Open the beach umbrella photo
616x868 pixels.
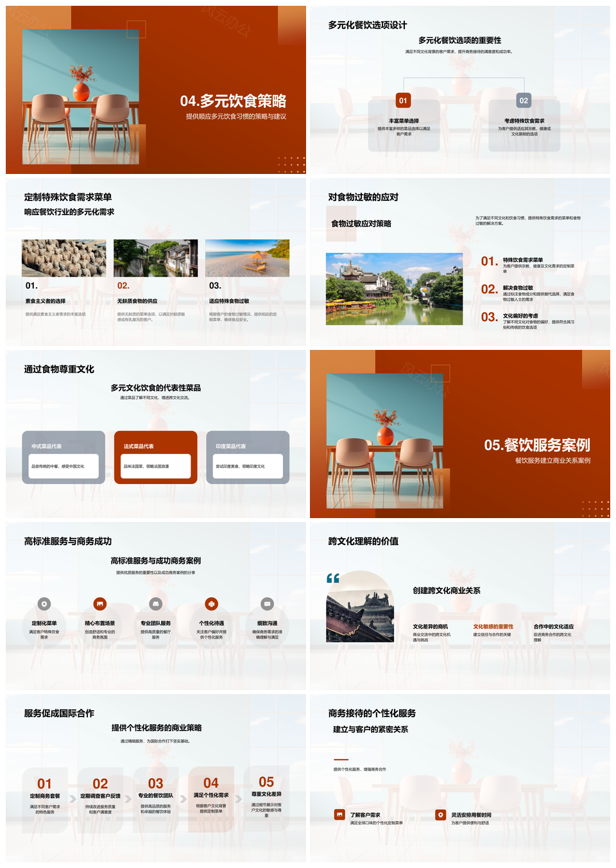coord(248,258)
